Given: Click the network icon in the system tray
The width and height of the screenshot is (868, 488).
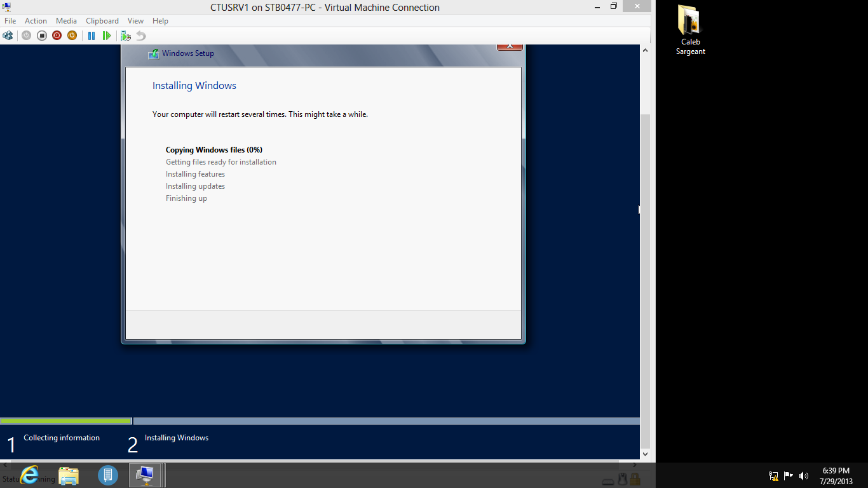Looking at the screenshot, I should coord(773,476).
